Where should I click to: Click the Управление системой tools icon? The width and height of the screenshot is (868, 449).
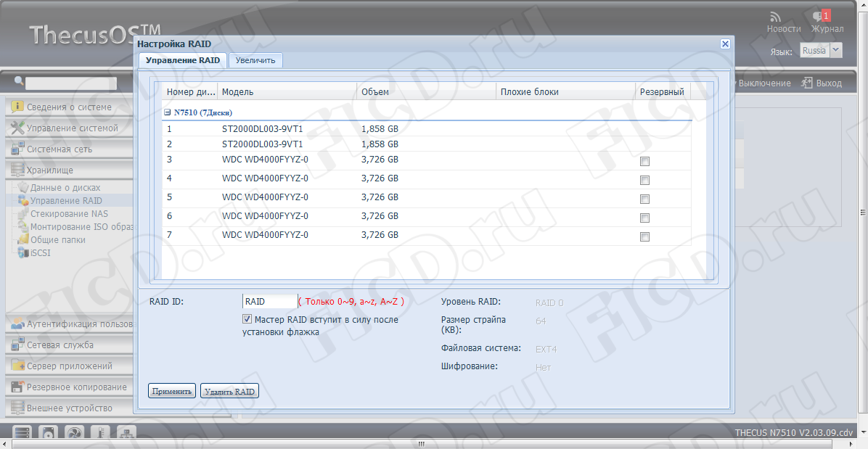(17, 128)
